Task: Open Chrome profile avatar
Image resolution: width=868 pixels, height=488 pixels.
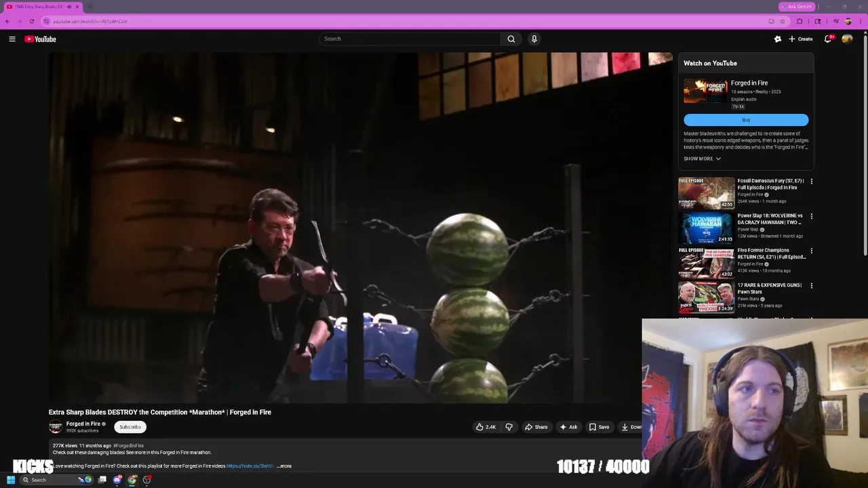Action: click(x=848, y=21)
